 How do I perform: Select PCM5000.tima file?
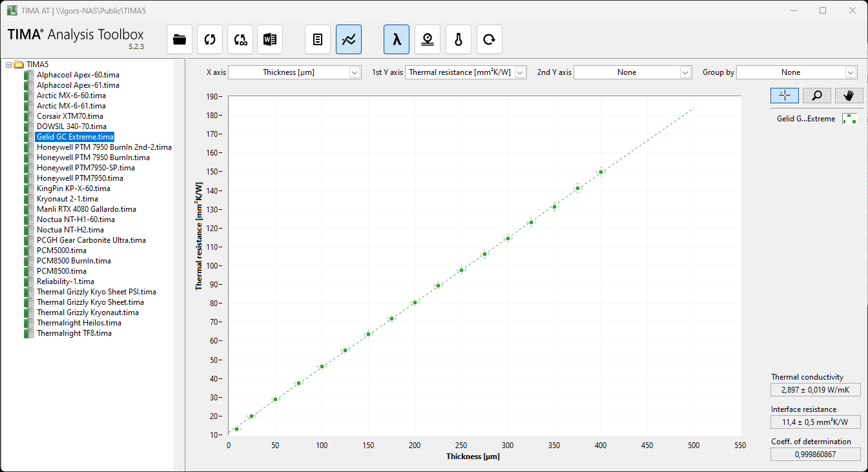pos(61,251)
